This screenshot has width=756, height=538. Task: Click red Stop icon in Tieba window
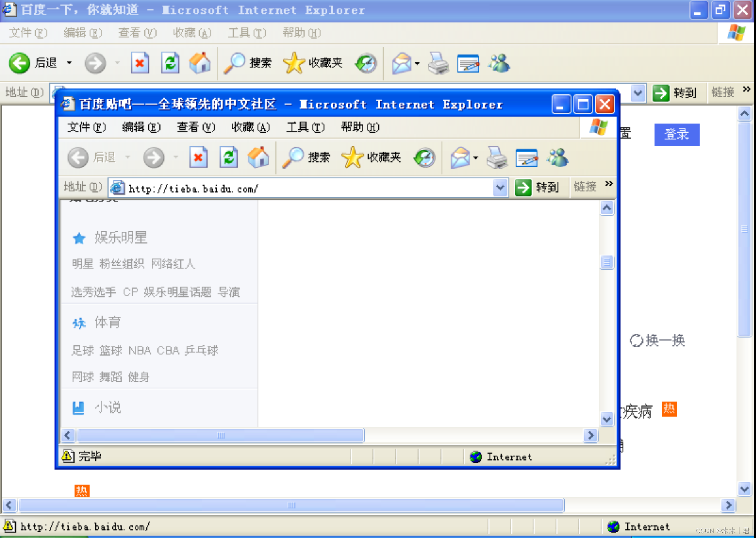pos(198,157)
